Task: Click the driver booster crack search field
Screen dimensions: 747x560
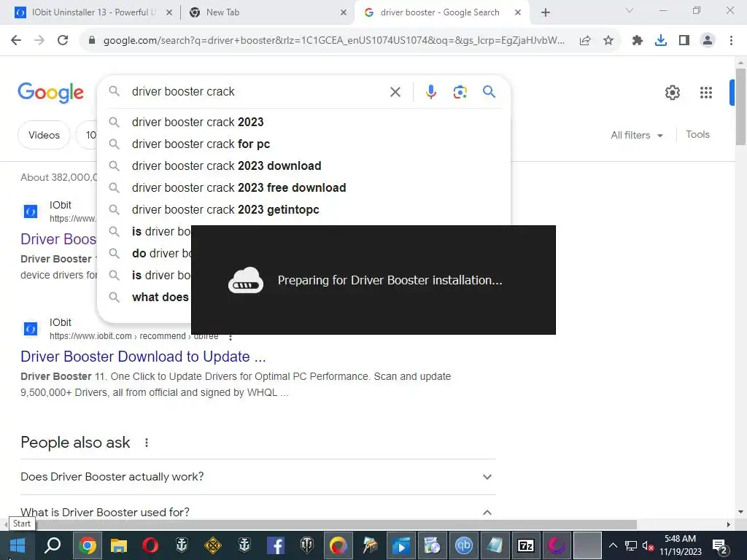Action: pos(258,92)
